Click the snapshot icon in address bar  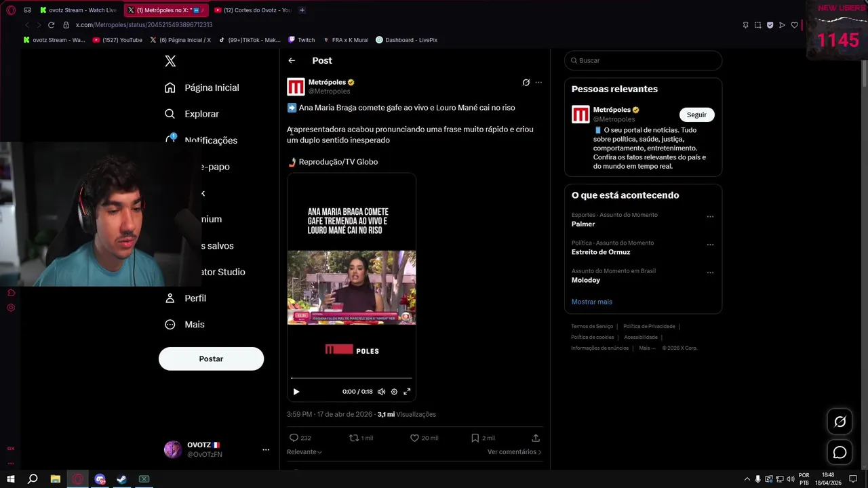pos(757,25)
